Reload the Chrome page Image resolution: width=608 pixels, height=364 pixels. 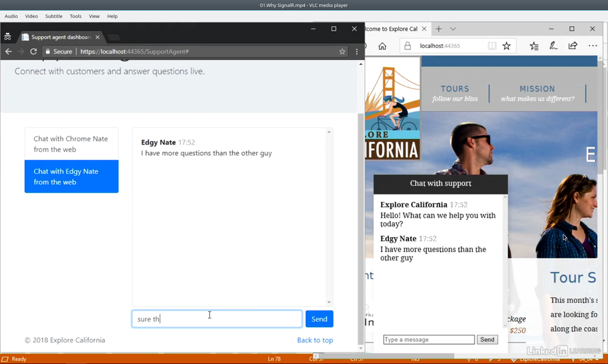pos(33,52)
